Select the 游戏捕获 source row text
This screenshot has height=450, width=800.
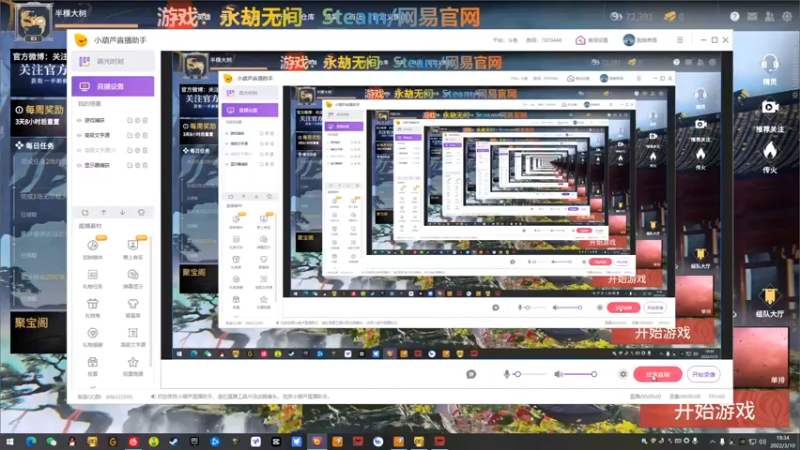(94, 120)
